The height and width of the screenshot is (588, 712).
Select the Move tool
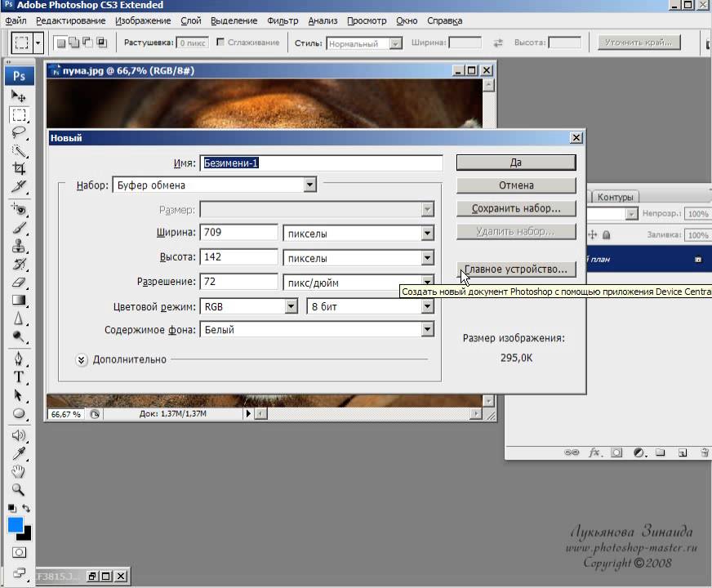click(x=18, y=96)
